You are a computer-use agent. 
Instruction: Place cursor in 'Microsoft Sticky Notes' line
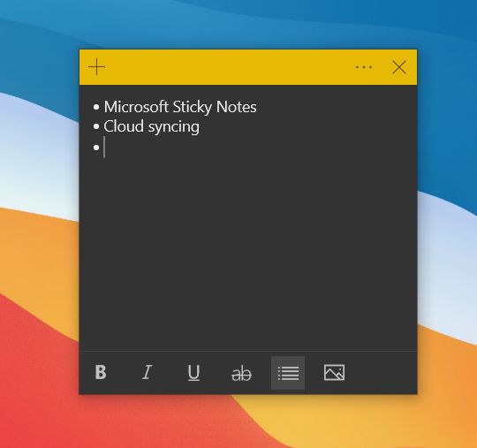[x=180, y=107]
